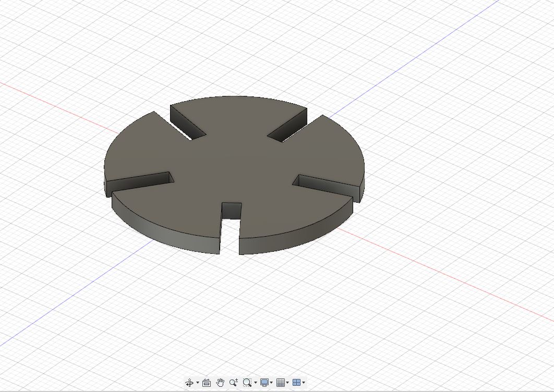Activate the Pan hand tool
Viewport: 554px width, 392px height.
[x=220, y=383]
